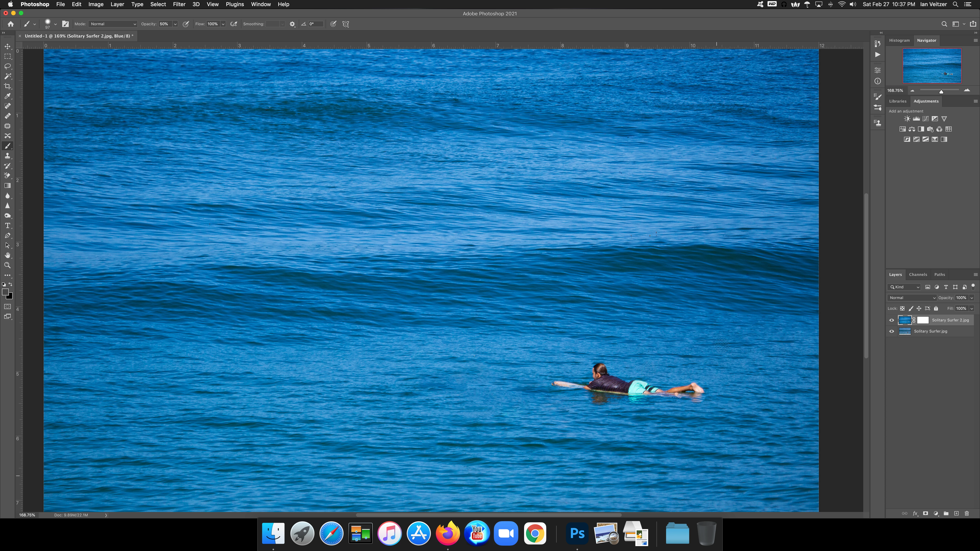Select the Solitary Surfer 2.jpg layer mask thumbnail
Screen dimensions: 980x551
point(923,320)
